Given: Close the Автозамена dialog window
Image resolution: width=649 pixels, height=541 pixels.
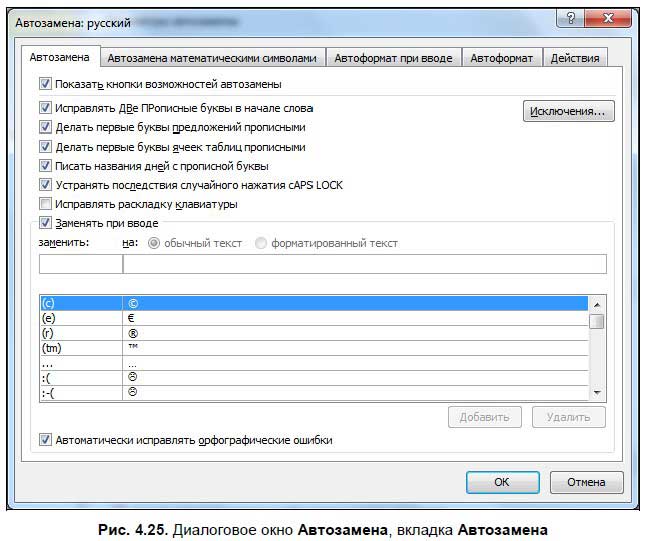Looking at the screenshot, I should click(610, 19).
